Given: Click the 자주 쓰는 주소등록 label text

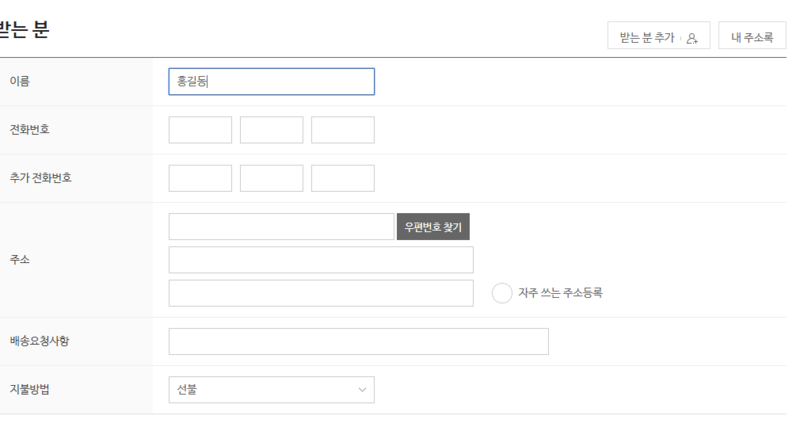Looking at the screenshot, I should 560,293.
